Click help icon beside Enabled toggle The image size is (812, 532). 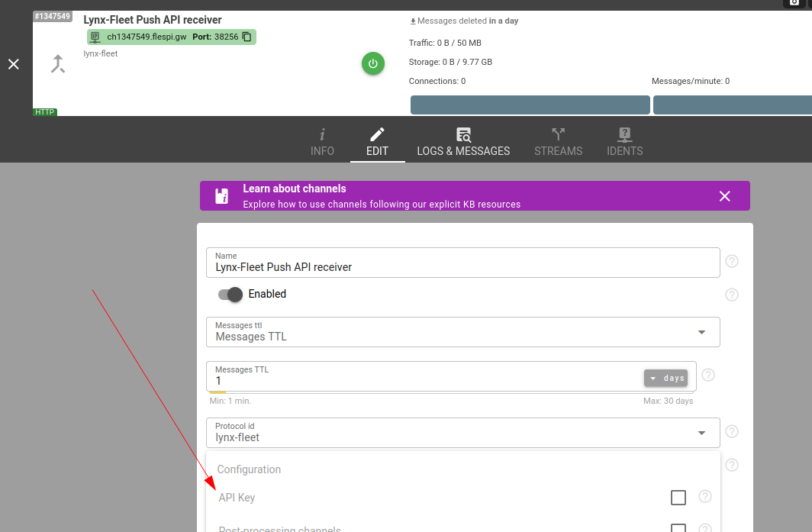[731, 295]
